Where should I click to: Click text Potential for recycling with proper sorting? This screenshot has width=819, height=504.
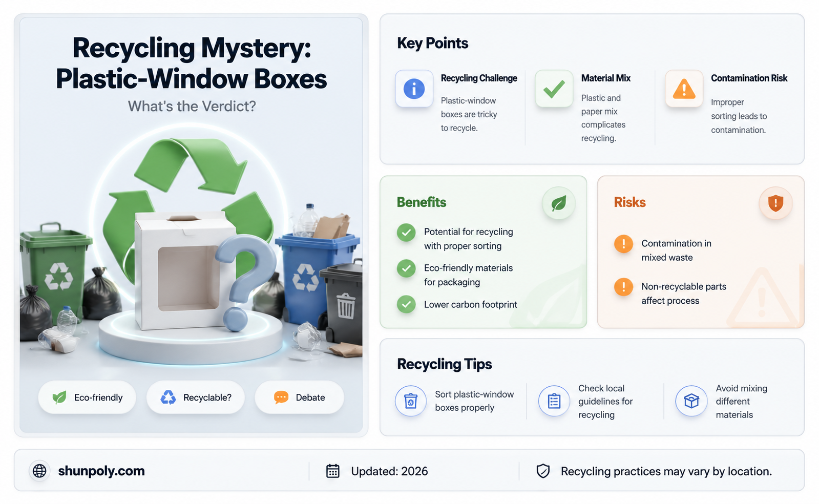[468, 239]
